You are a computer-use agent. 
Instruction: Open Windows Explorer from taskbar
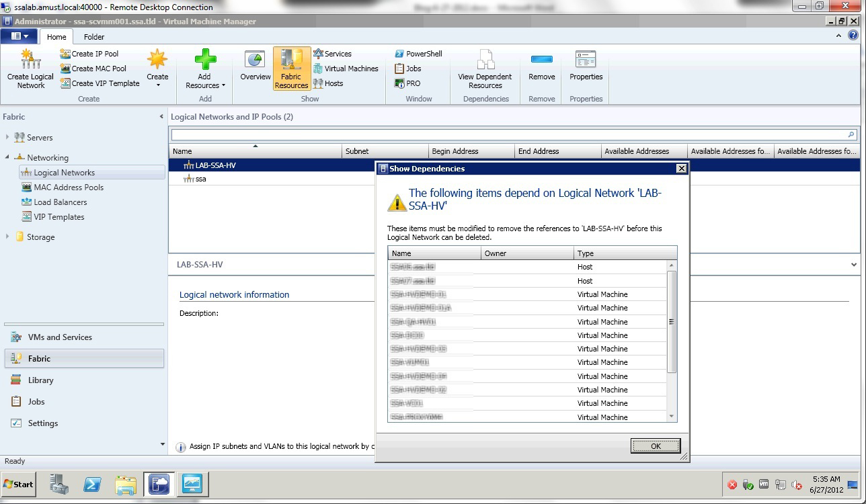(x=126, y=484)
